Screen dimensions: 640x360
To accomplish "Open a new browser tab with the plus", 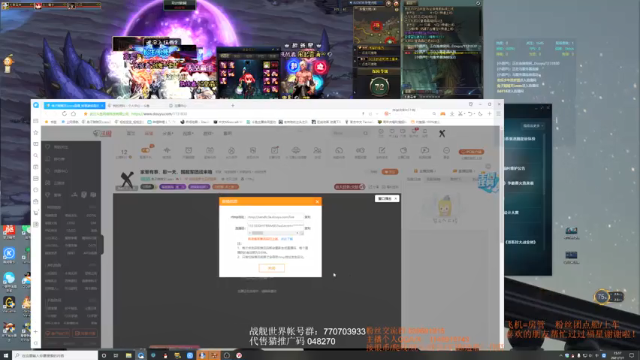I will pos(233,105).
